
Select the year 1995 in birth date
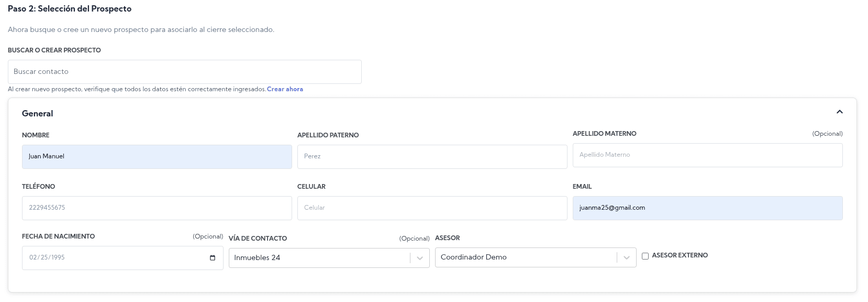[x=57, y=258]
